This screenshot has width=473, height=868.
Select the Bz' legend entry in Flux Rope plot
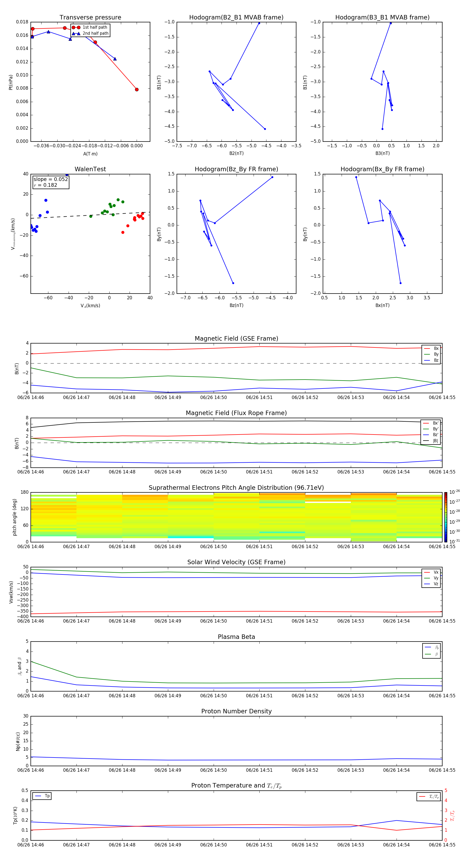coord(431,435)
